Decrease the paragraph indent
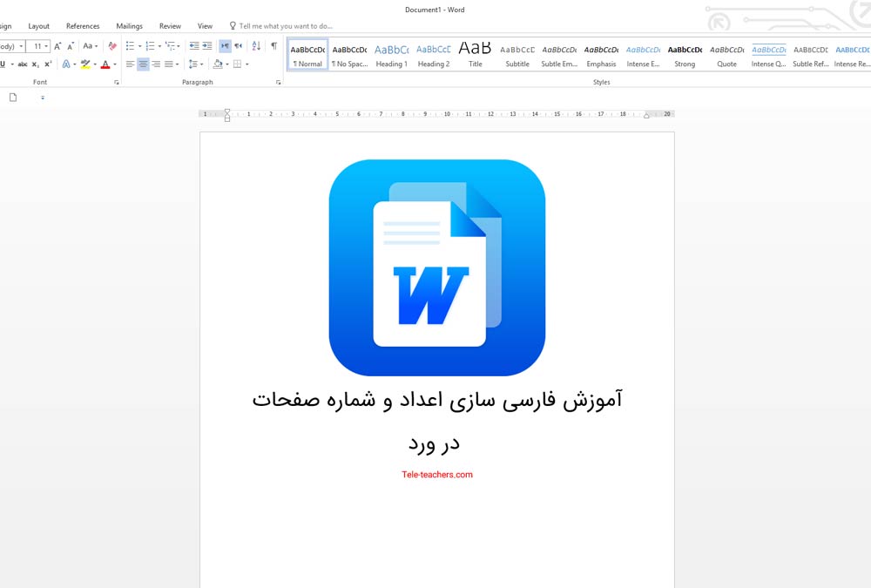The width and height of the screenshot is (871, 588). click(x=194, y=46)
